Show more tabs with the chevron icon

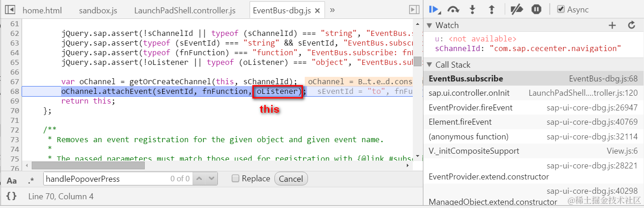(x=332, y=10)
